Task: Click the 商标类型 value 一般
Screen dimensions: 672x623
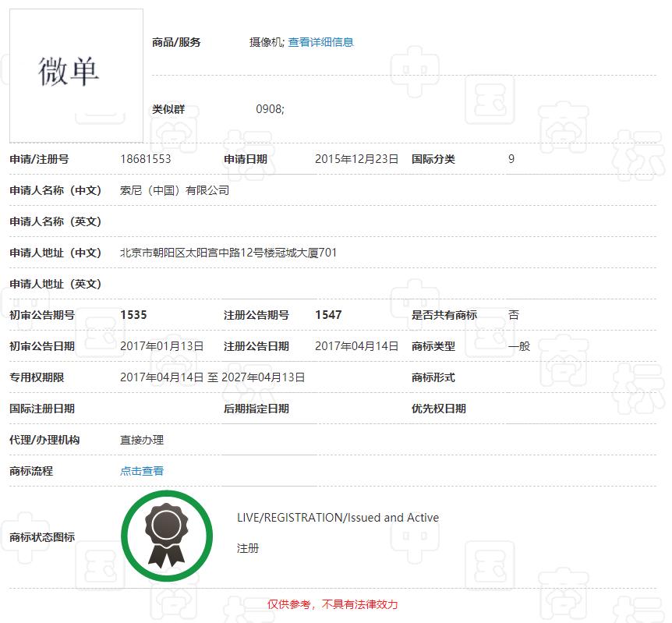Action: coord(522,345)
